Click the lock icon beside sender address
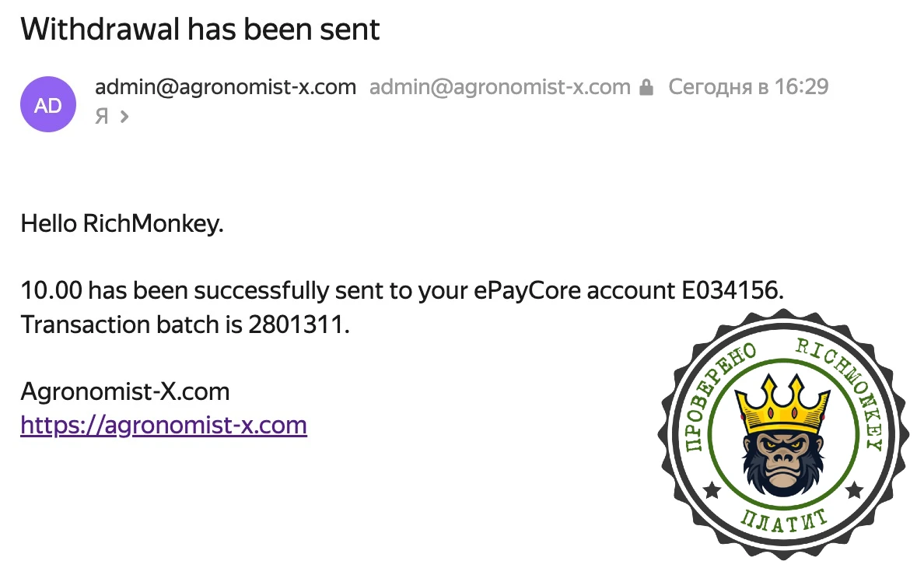 coord(646,88)
